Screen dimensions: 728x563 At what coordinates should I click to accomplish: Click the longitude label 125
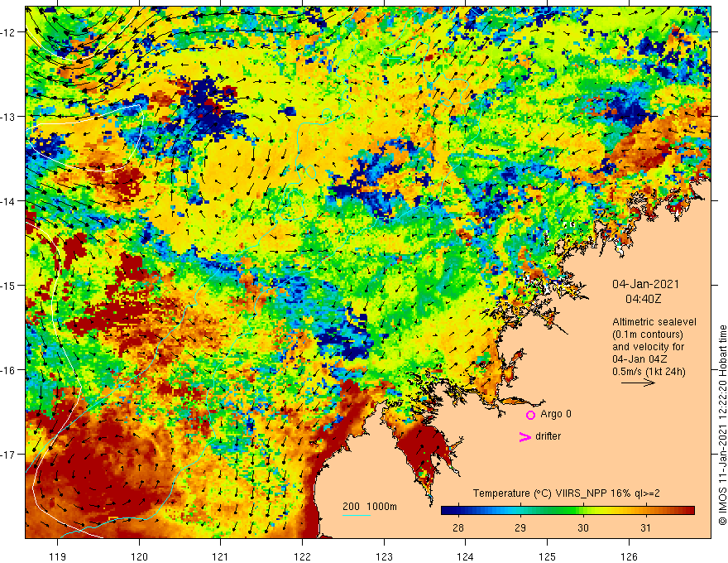[548, 556]
